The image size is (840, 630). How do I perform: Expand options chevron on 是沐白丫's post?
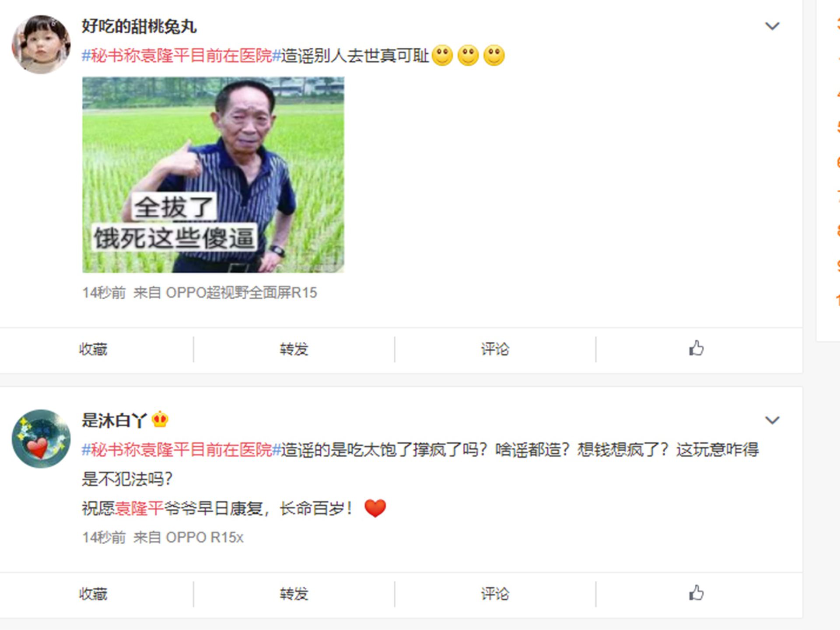(x=772, y=420)
